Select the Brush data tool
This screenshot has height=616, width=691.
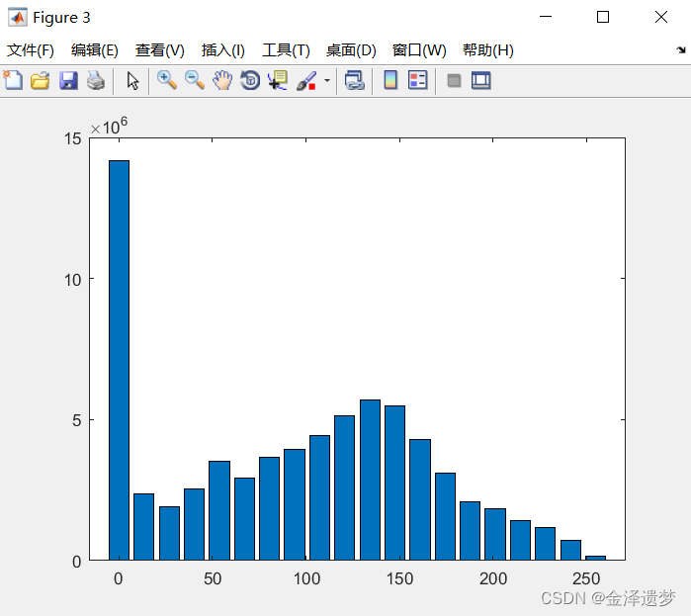pos(306,81)
